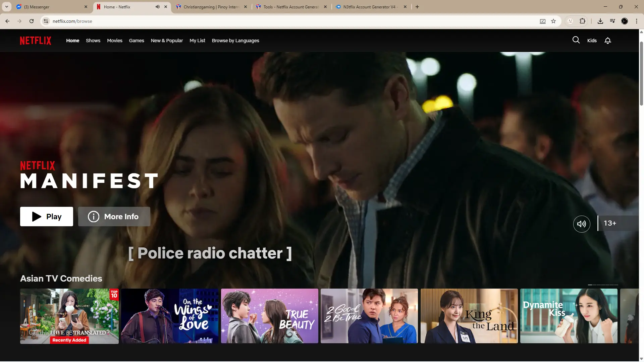The height and width of the screenshot is (362, 644).
Task: Expand the tab search dropdown arrow
Action: [x=7, y=7]
